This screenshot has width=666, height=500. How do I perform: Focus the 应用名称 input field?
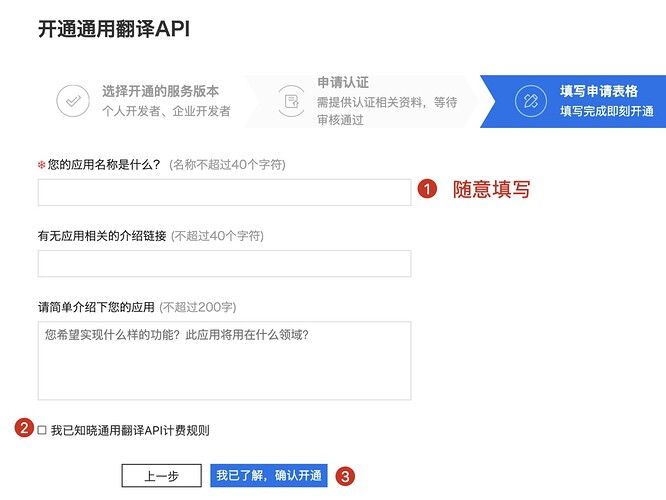click(x=224, y=192)
